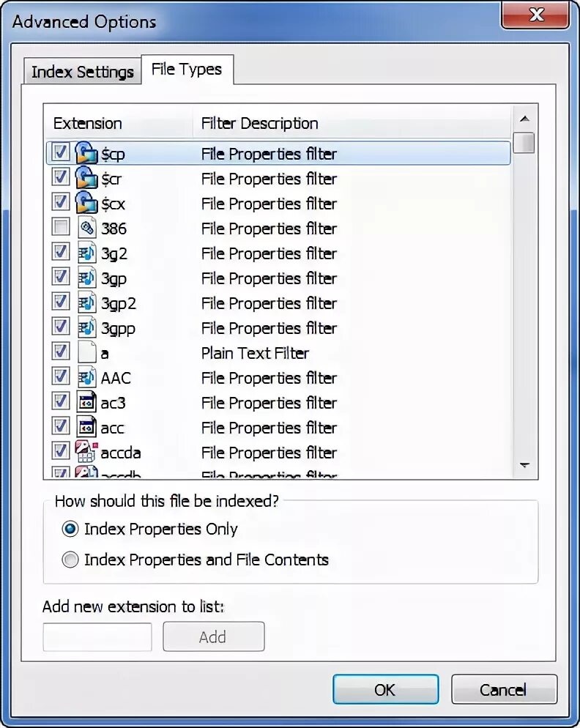Click the $cr extension file icon
The width and height of the screenshot is (580, 728).
tap(87, 178)
